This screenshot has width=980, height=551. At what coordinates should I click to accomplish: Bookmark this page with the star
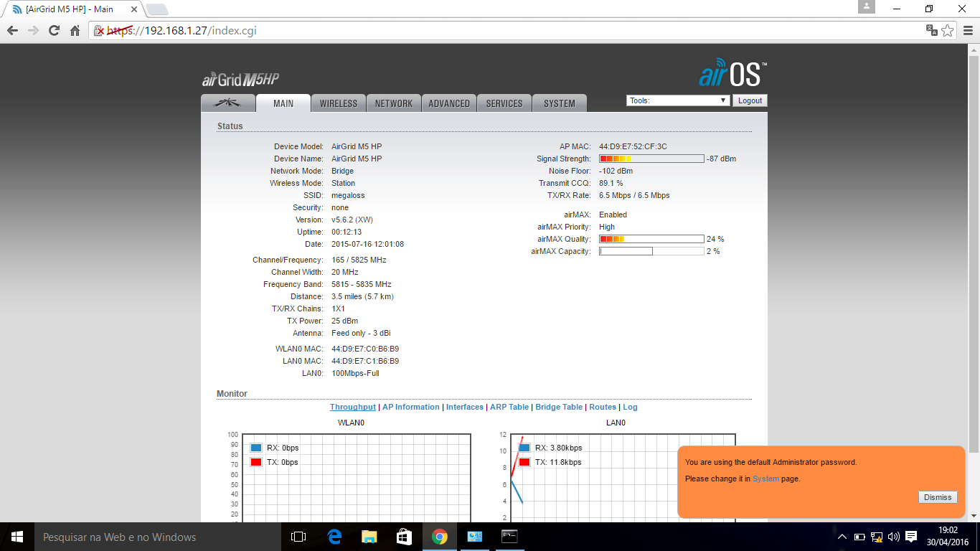948,30
